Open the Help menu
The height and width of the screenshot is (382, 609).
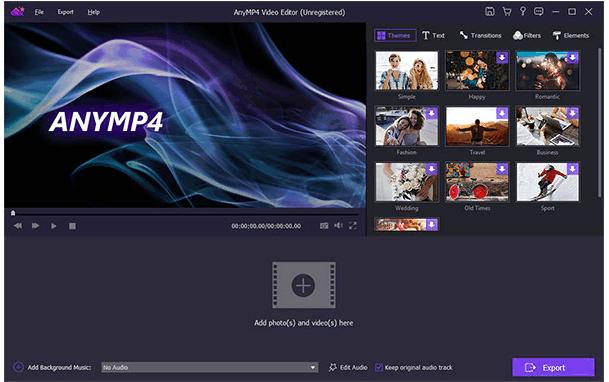(94, 12)
